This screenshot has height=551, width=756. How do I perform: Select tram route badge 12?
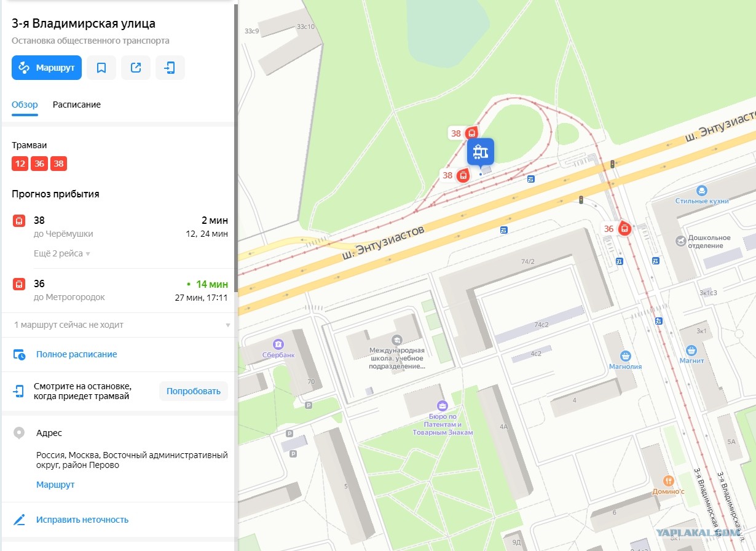point(20,164)
